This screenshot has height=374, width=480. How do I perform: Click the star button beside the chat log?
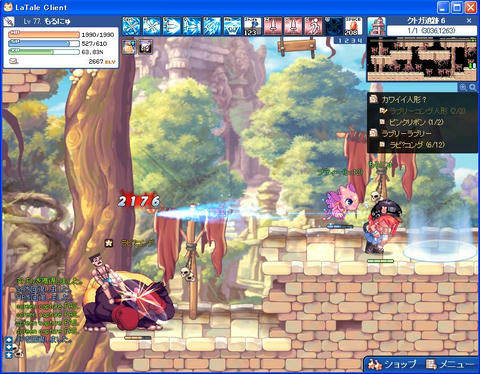pyautogui.click(x=9, y=355)
